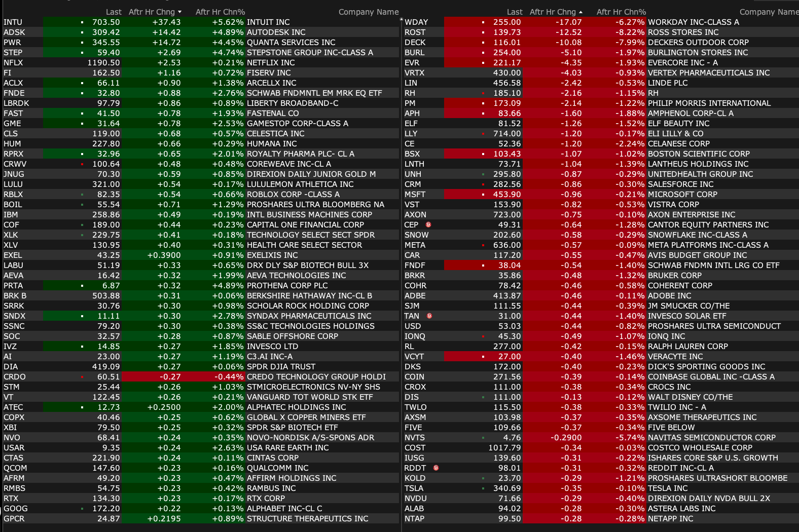Click the red tick marker in META's Last cell
The height and width of the screenshot is (532, 799).
click(483, 245)
